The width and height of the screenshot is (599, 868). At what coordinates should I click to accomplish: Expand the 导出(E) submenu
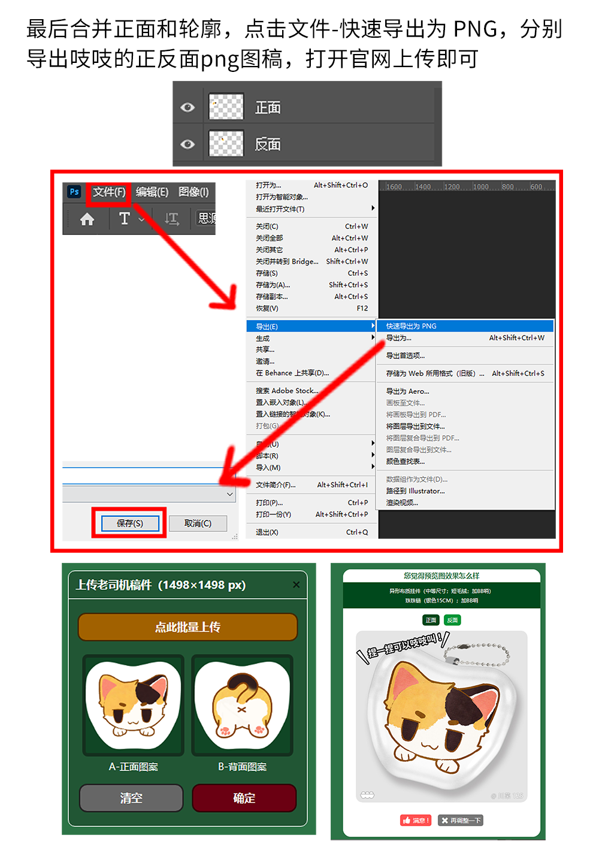(x=267, y=325)
